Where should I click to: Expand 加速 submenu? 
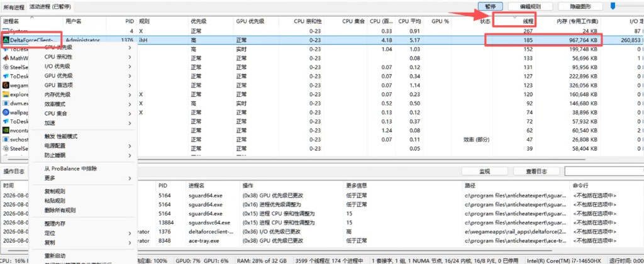82,123
